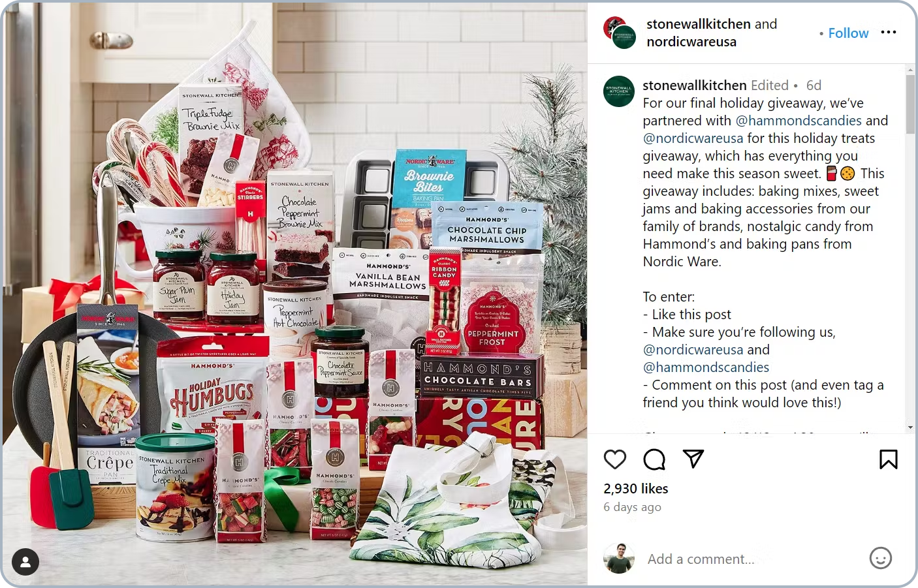Open @nordicwareusa link in first paragraph

(693, 138)
